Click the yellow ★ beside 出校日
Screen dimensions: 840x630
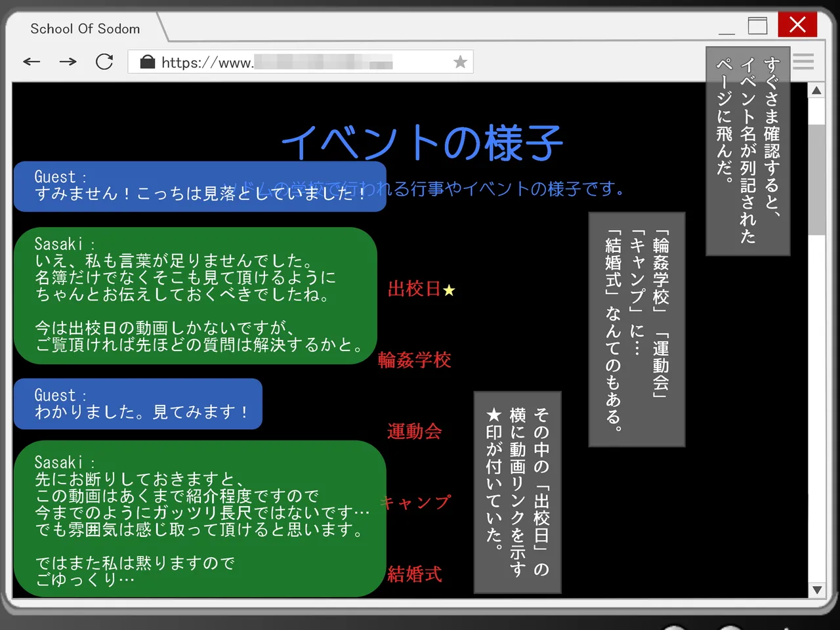448,291
